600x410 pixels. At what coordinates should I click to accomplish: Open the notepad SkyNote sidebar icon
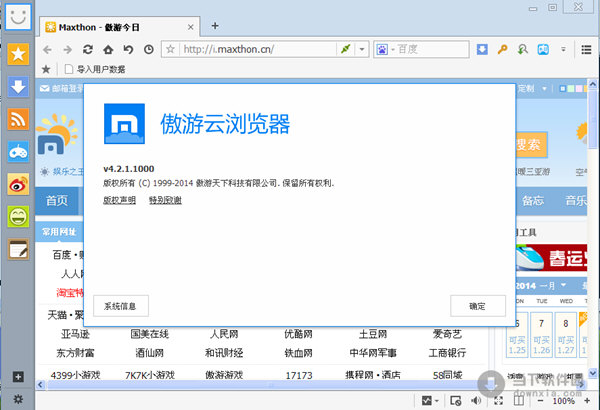coord(18,250)
